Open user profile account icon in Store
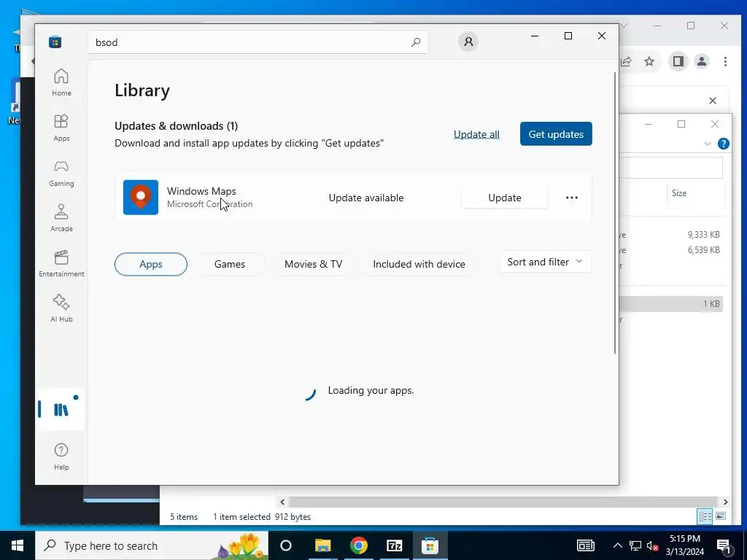 [468, 42]
